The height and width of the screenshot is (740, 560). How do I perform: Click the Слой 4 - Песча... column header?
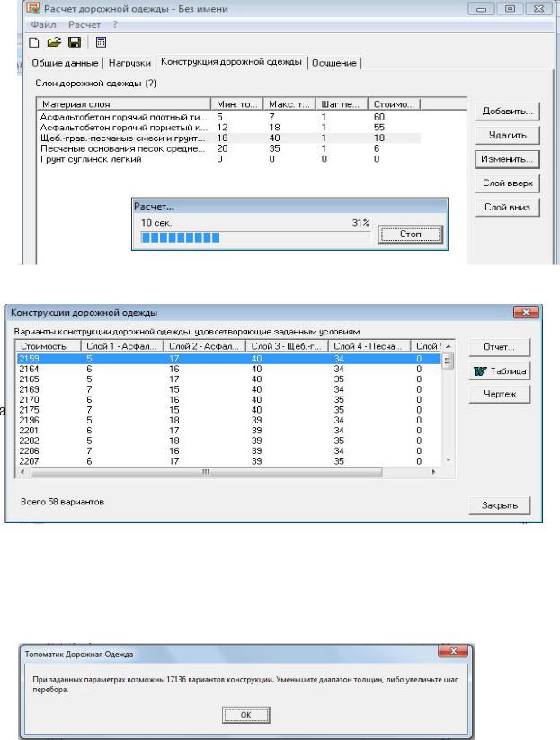click(369, 346)
